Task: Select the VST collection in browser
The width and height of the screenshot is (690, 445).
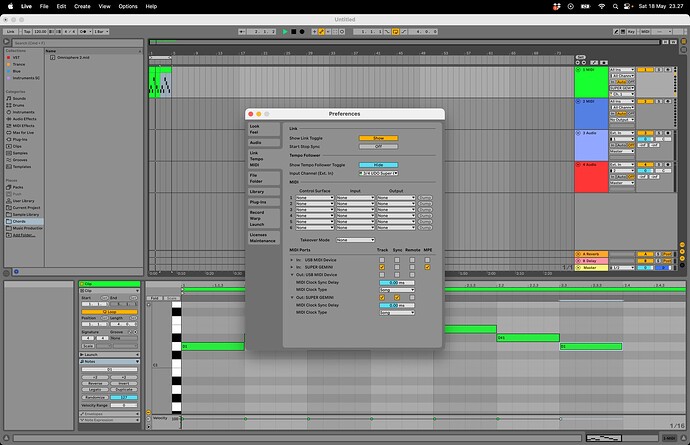Action: pyautogui.click(x=16, y=57)
